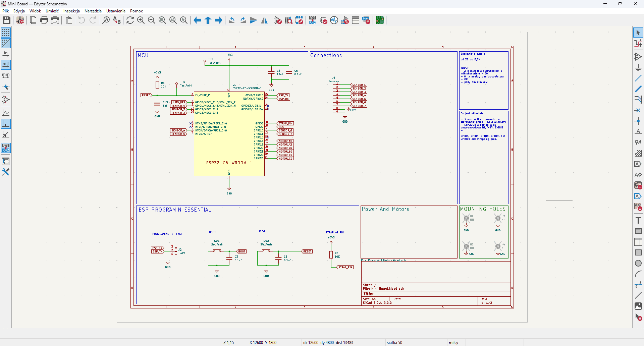Open the PCB editor from the toolbar
Screen dimensions: 644x346
379,20
